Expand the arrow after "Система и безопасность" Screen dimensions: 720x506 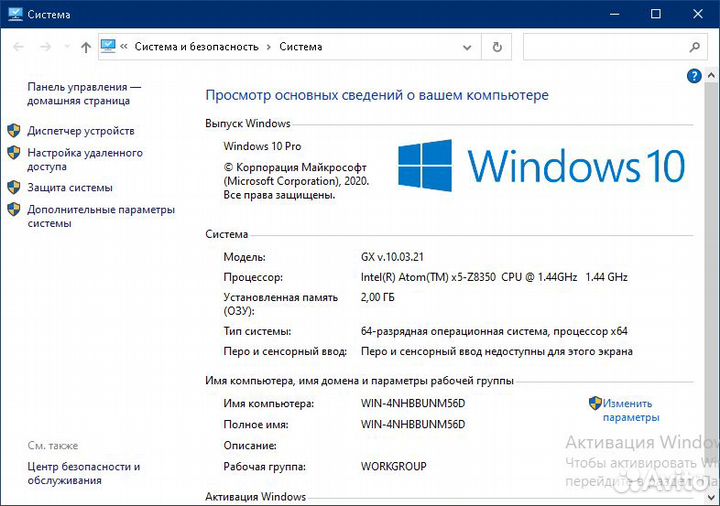[268, 46]
